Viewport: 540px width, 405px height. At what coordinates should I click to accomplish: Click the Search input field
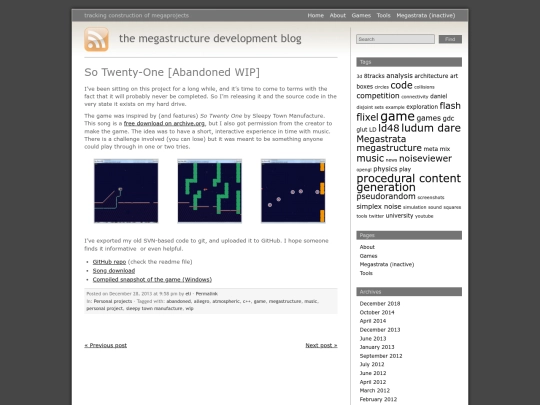point(395,39)
